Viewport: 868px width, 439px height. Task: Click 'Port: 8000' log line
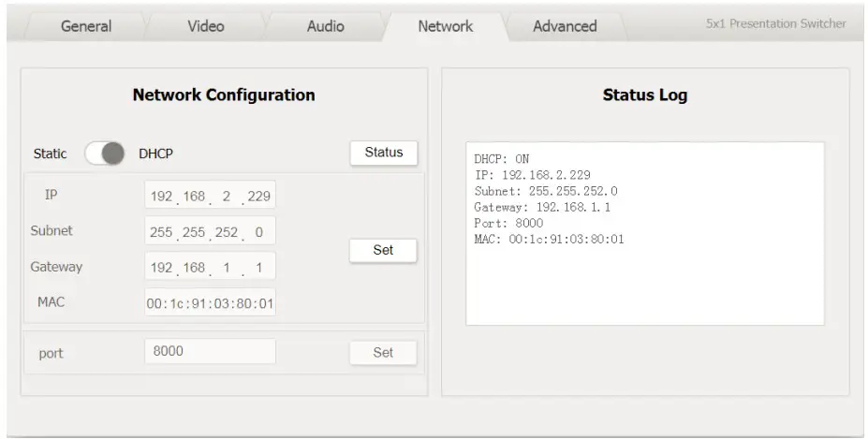[x=508, y=223]
